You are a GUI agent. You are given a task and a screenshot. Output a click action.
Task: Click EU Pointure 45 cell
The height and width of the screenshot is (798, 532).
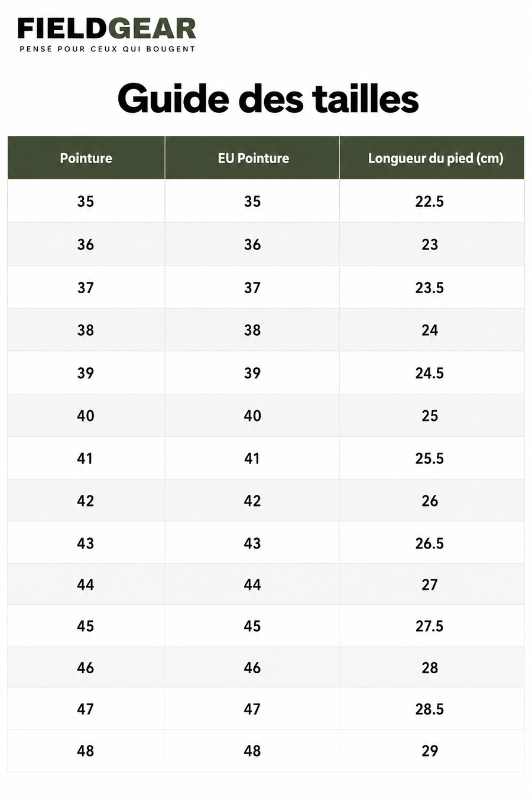point(252,626)
